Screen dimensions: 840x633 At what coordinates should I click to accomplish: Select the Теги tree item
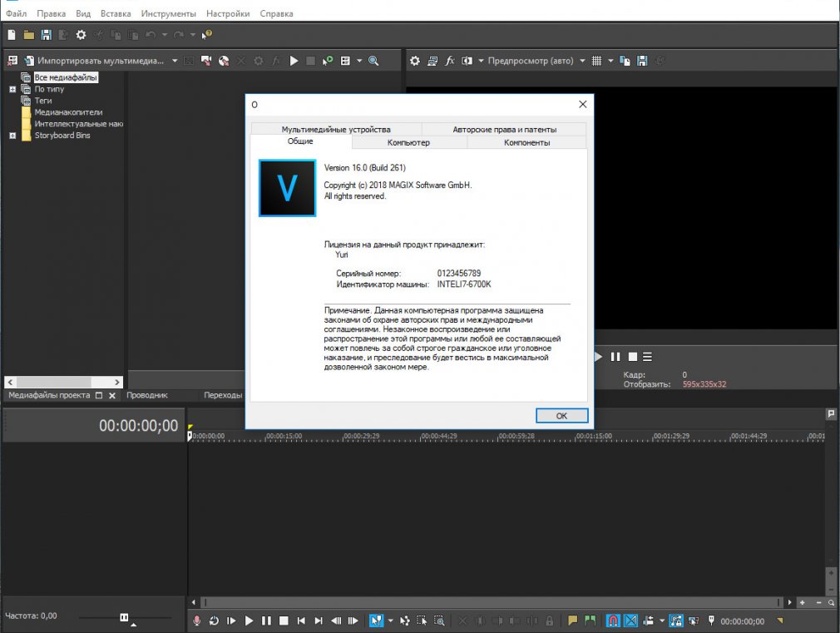click(x=43, y=101)
